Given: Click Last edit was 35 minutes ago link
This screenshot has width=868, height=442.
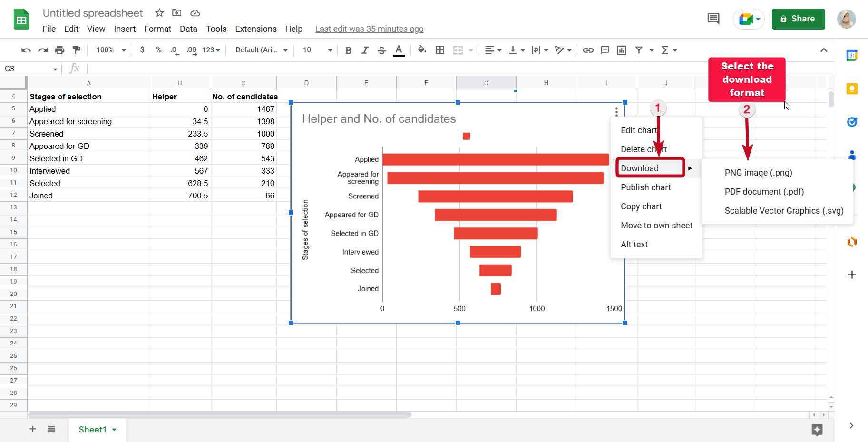Looking at the screenshot, I should tap(369, 29).
